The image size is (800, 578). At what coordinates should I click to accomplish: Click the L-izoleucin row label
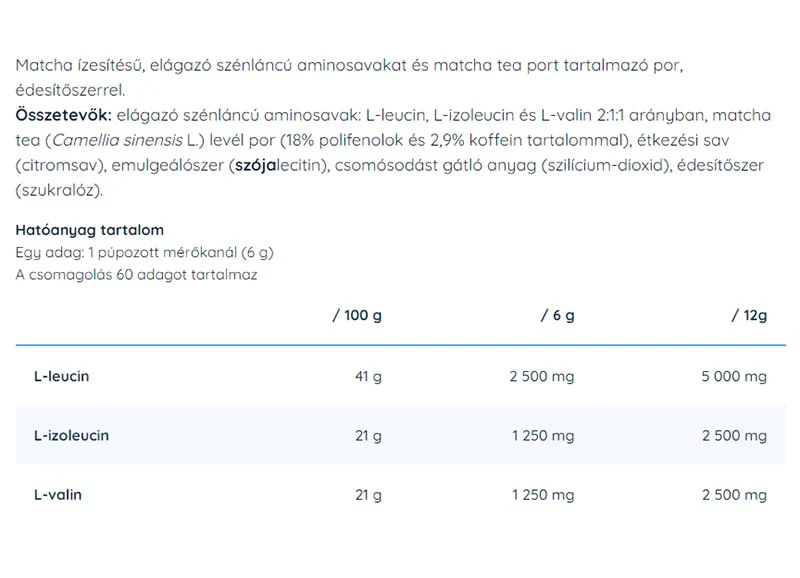click(71, 436)
